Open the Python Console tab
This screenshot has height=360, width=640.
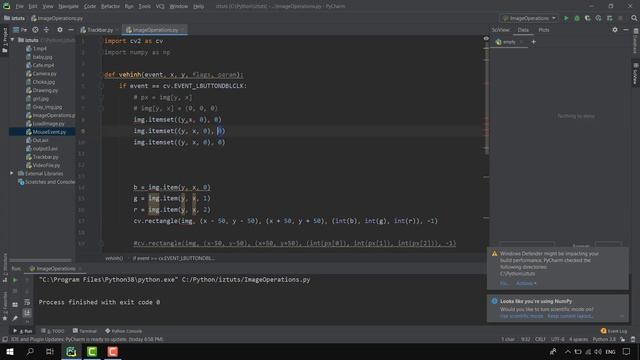[x=124, y=331]
